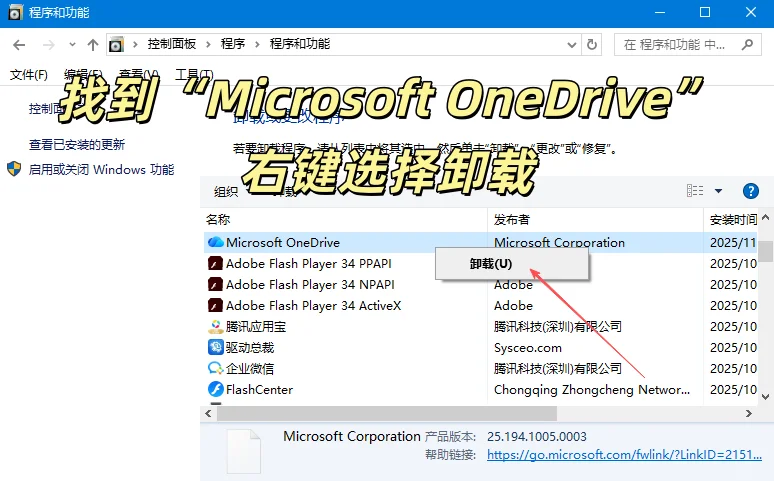Select Adobe Flash Player 34 ActiveX
This screenshot has width=774, height=481.
pos(313,306)
